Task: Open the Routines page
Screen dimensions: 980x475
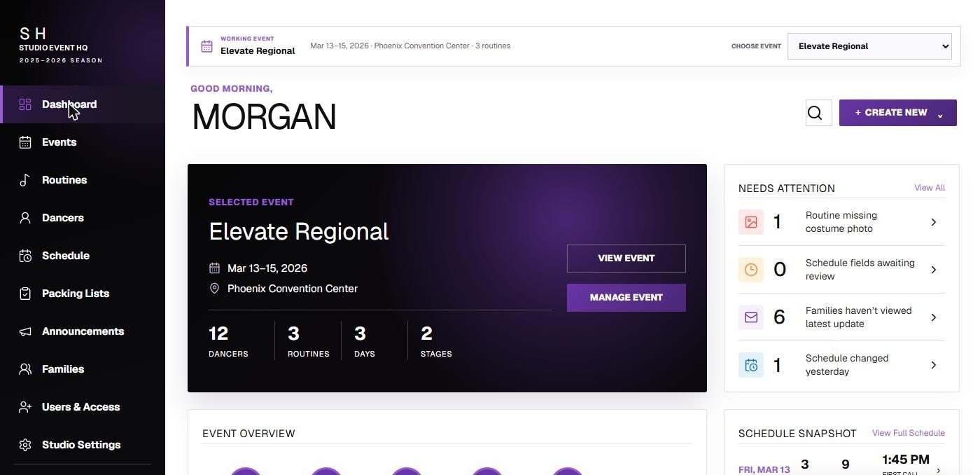Action: (x=83, y=180)
